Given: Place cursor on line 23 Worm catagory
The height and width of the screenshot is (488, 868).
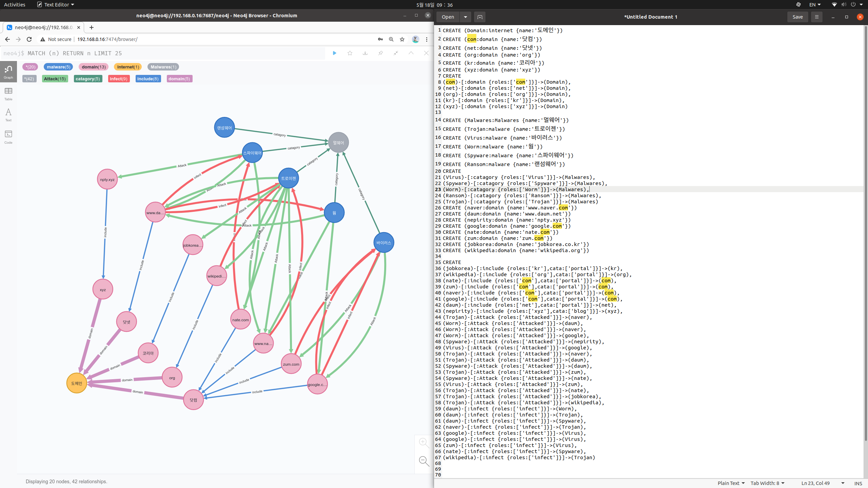Looking at the screenshot, I should pos(515,189).
